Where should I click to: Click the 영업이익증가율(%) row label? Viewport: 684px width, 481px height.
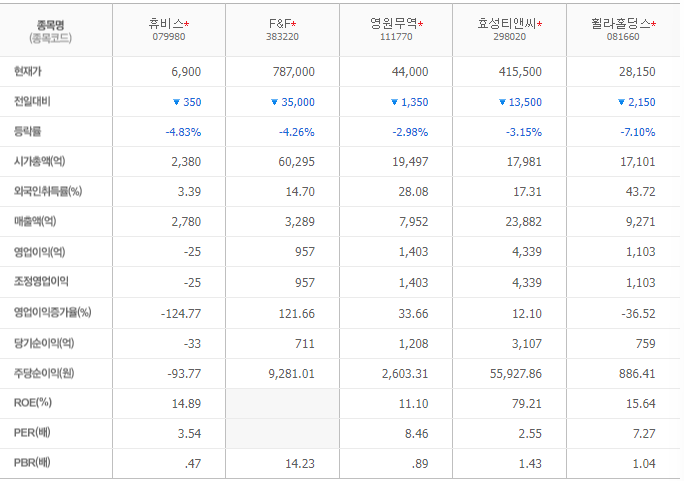point(52,312)
